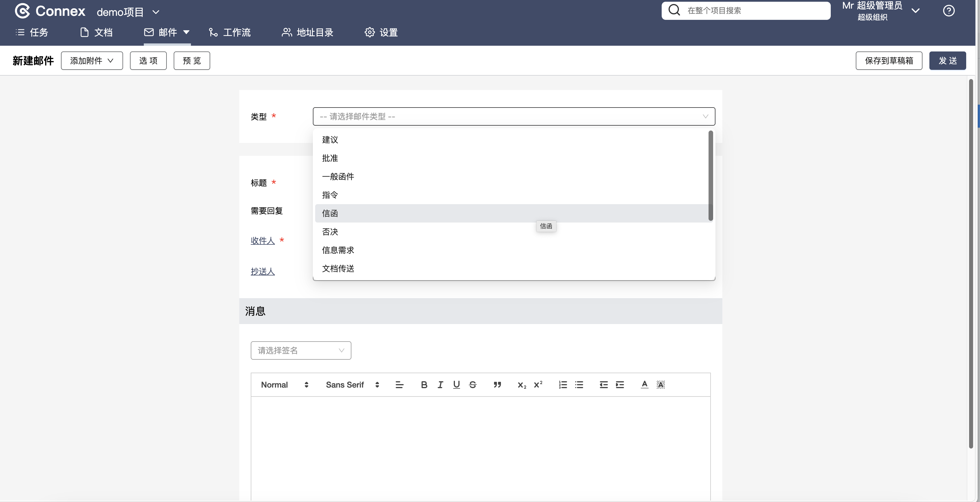The width and height of the screenshot is (980, 502).
Task: Apply underline formatting
Action: coord(457,385)
